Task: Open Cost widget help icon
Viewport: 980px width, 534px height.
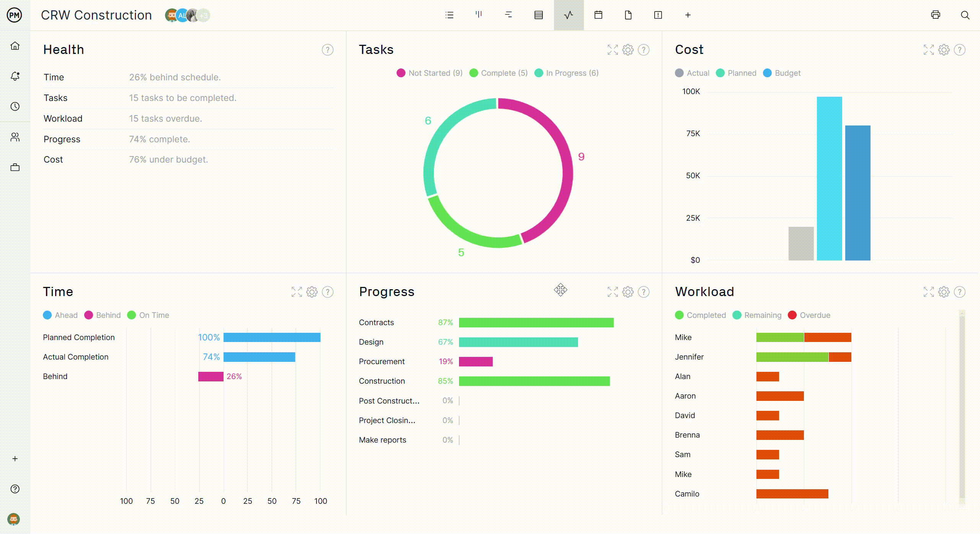Action: (960, 50)
